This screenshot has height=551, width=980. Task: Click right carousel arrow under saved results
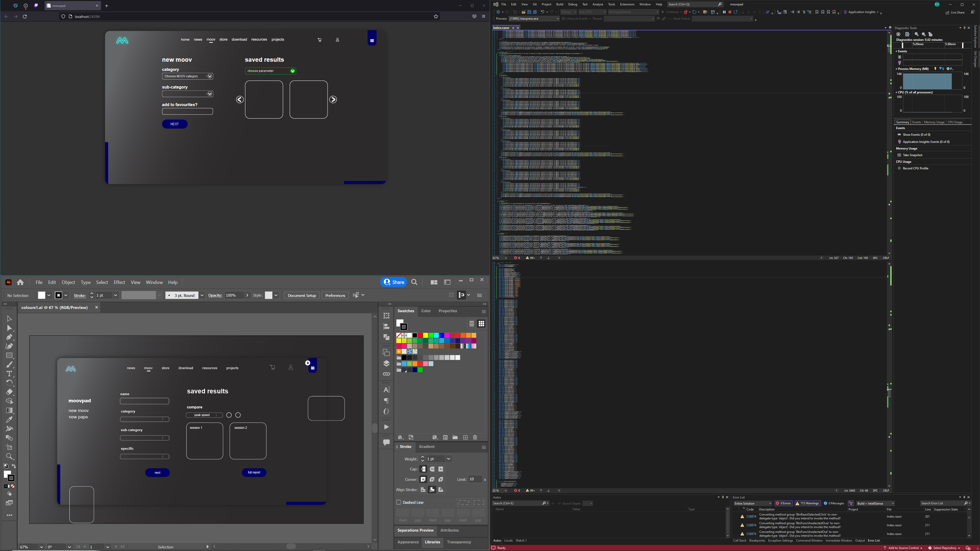point(333,100)
